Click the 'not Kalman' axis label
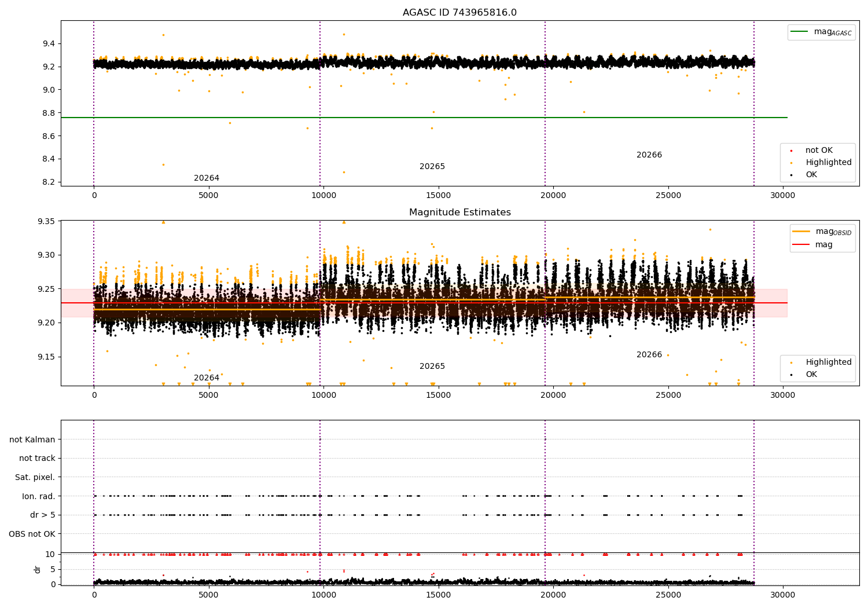 32,440
